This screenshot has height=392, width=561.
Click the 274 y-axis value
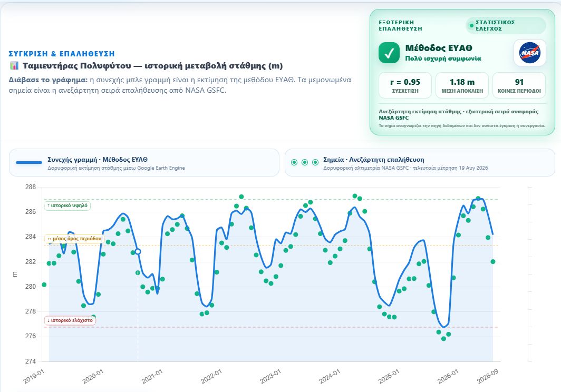pyautogui.click(x=31, y=361)
